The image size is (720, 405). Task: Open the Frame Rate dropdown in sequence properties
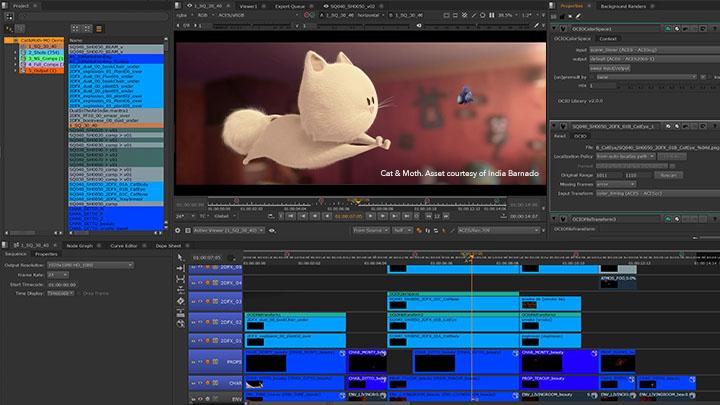[x=58, y=275]
